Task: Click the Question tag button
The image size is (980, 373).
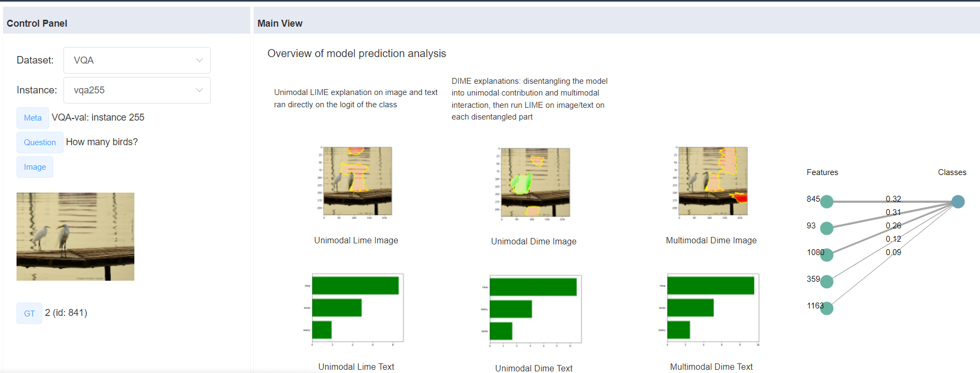Action: click(40, 142)
